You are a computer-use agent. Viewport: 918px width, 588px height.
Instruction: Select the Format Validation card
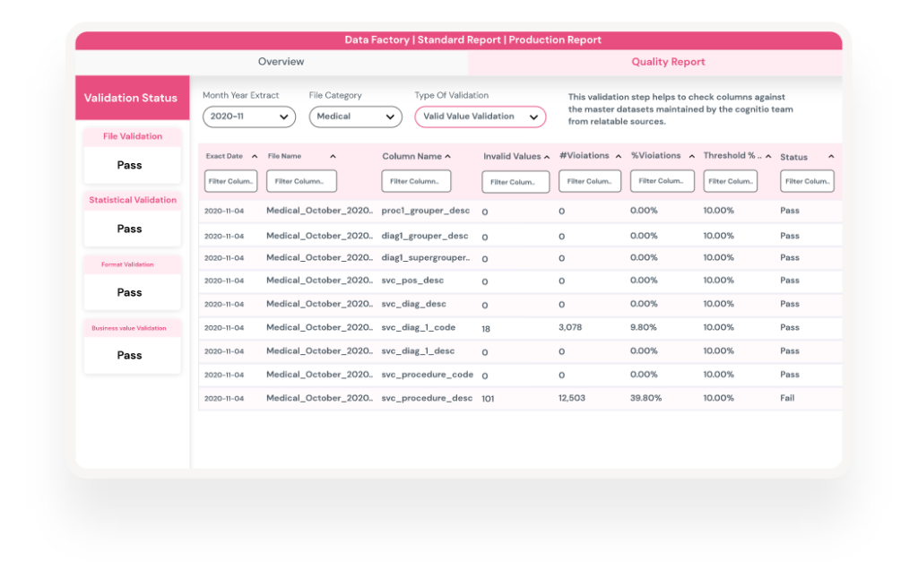click(x=133, y=283)
